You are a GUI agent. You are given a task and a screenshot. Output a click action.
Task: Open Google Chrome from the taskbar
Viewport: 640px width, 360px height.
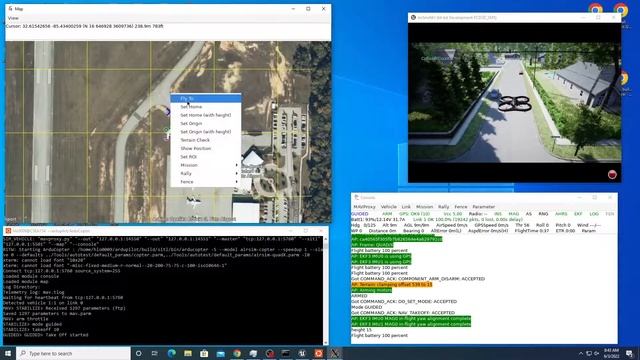[x=237, y=353]
